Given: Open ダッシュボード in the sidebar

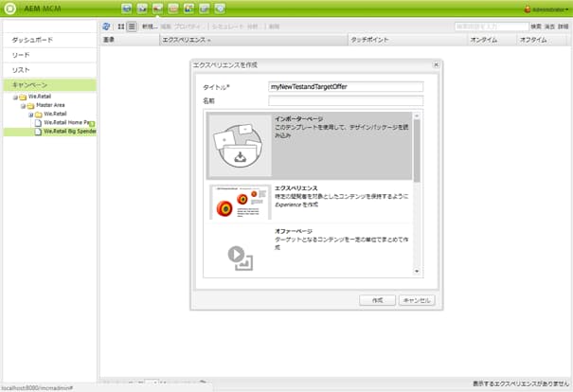Looking at the screenshot, I should pos(50,40).
